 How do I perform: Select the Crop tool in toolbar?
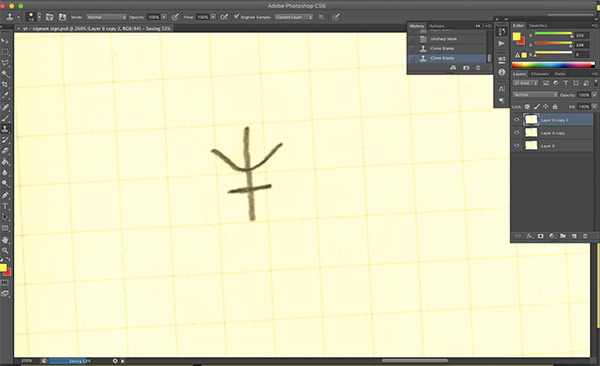click(5, 84)
